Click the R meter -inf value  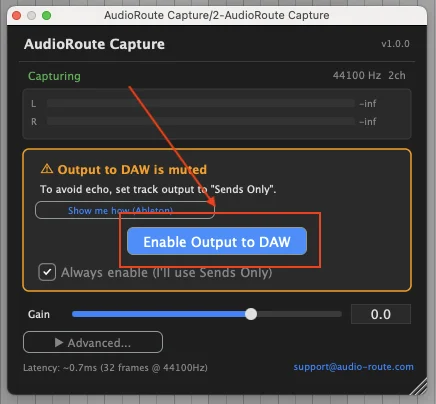coord(368,122)
